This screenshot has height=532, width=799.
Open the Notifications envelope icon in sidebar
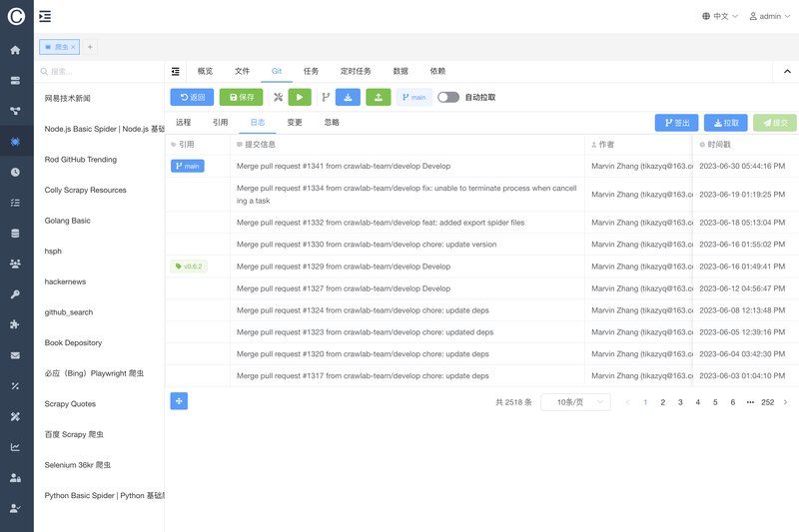[15, 355]
